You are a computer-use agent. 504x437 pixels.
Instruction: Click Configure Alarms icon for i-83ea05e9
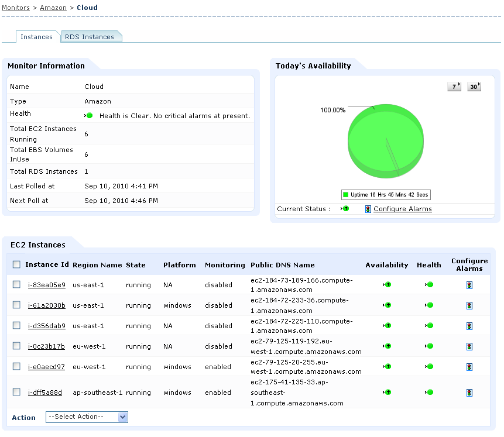coord(469,285)
